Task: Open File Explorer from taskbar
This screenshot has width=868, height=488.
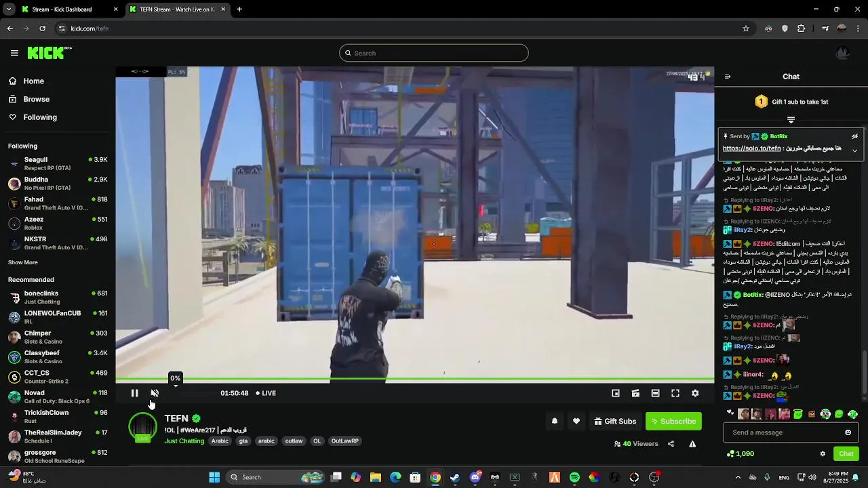Action: point(375,477)
